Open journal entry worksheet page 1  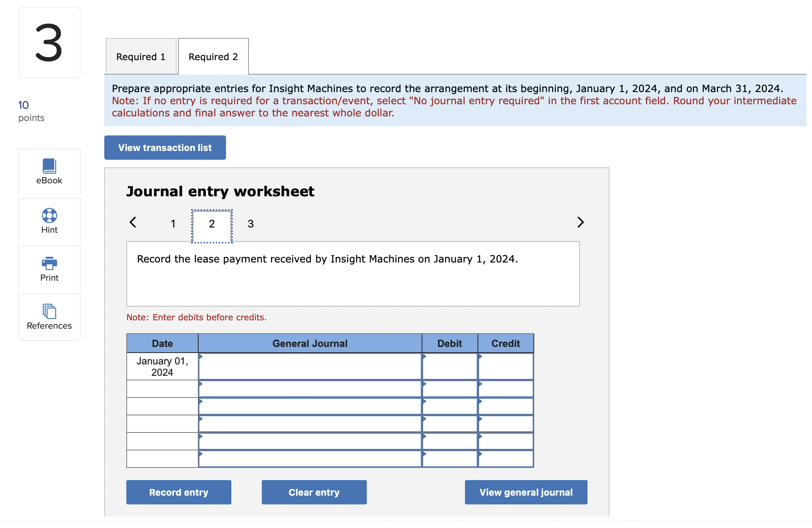click(173, 224)
